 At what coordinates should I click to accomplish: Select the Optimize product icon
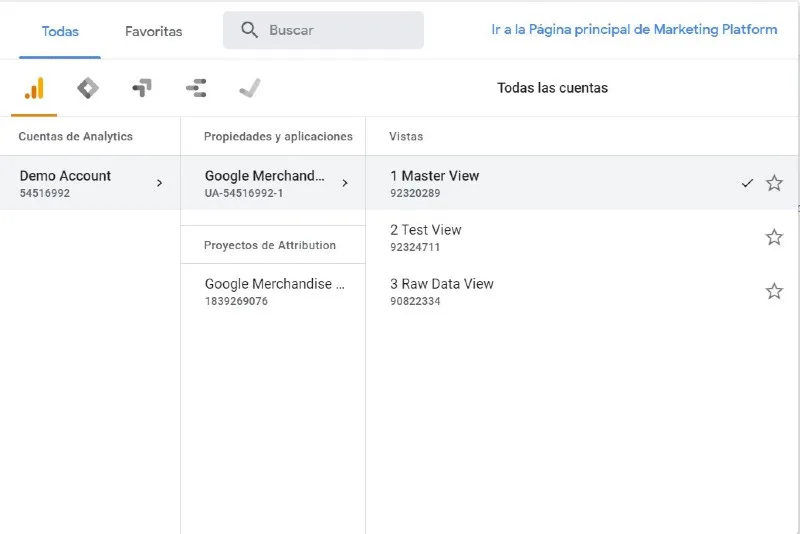(x=142, y=88)
